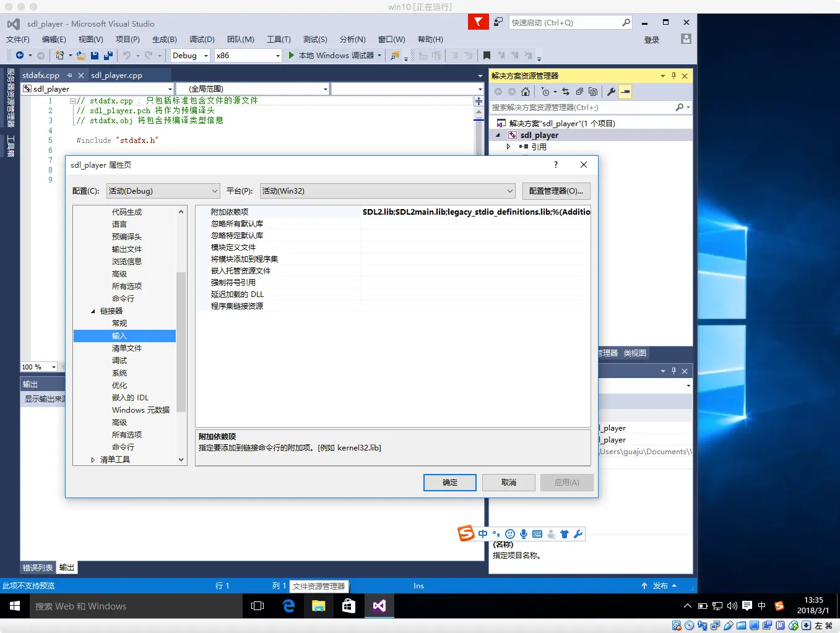The image size is (840, 633).
Task: Open the Debug solution configuration dropdown in toolbar
Action: click(x=190, y=55)
